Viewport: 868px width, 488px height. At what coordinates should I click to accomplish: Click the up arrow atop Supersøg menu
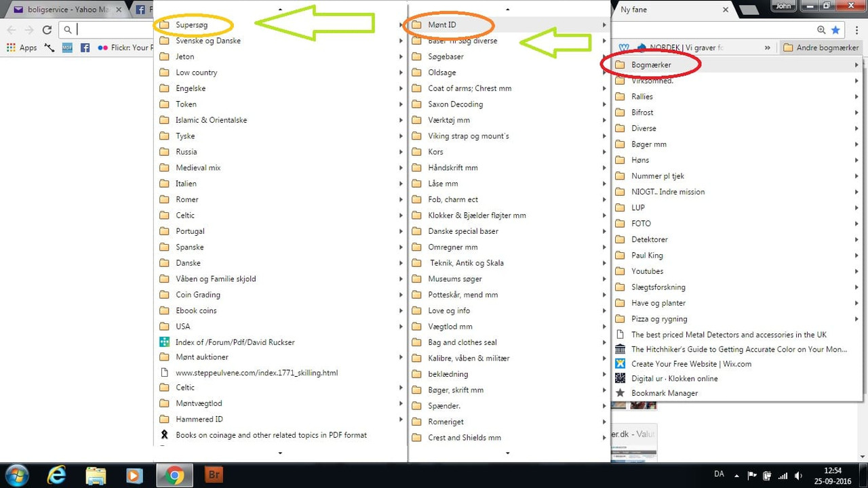pos(280,9)
